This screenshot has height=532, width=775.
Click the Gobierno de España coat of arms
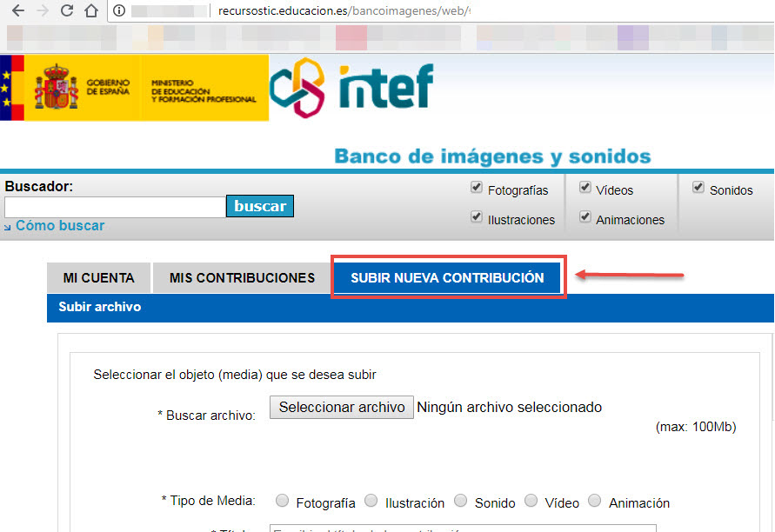[55, 87]
